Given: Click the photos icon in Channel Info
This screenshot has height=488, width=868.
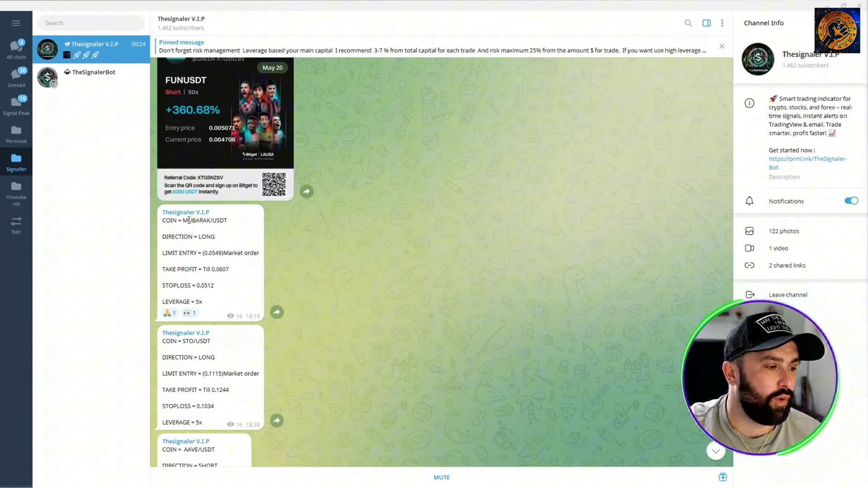Looking at the screenshot, I should [749, 231].
